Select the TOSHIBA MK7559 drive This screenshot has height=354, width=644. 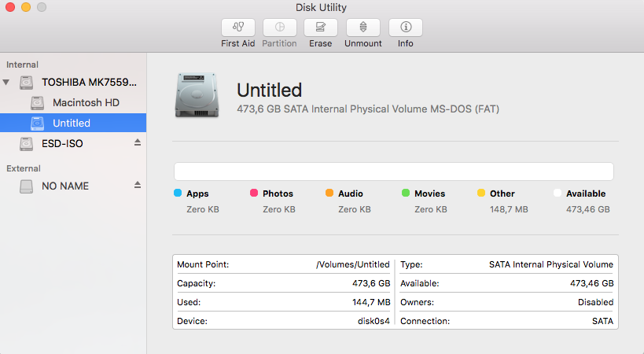(x=89, y=82)
